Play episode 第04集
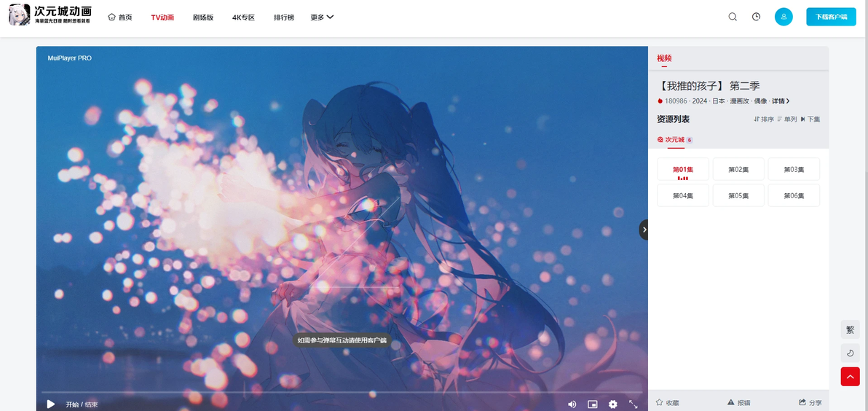Viewport: 868px width, 411px height. (x=682, y=195)
